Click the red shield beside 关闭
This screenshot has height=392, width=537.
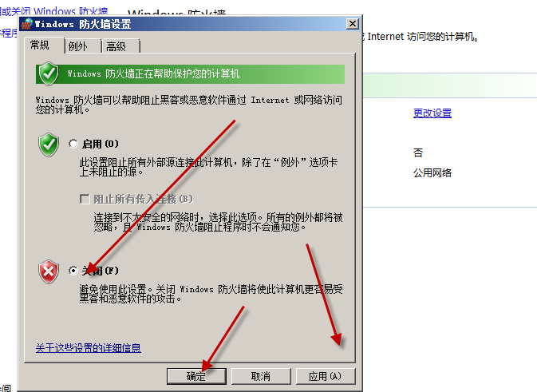(x=49, y=271)
